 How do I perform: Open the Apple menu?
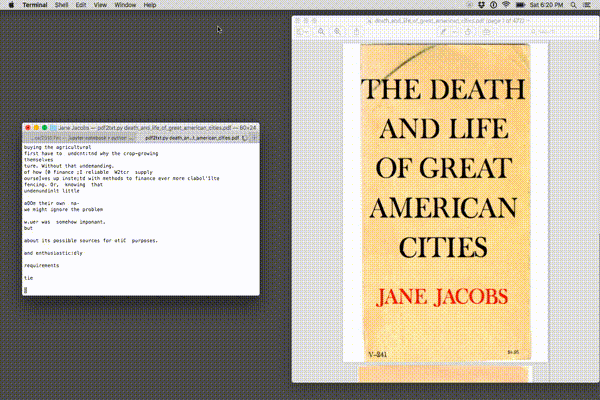tap(11, 5)
